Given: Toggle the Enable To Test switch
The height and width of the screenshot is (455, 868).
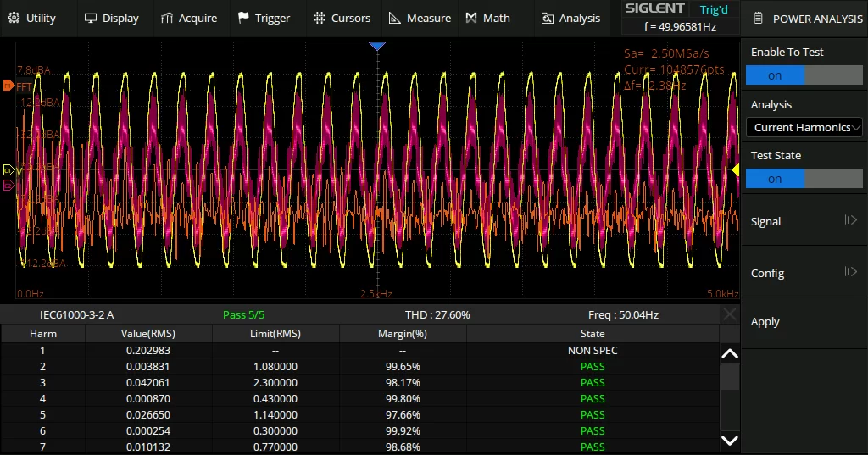Looking at the screenshot, I should point(804,75).
